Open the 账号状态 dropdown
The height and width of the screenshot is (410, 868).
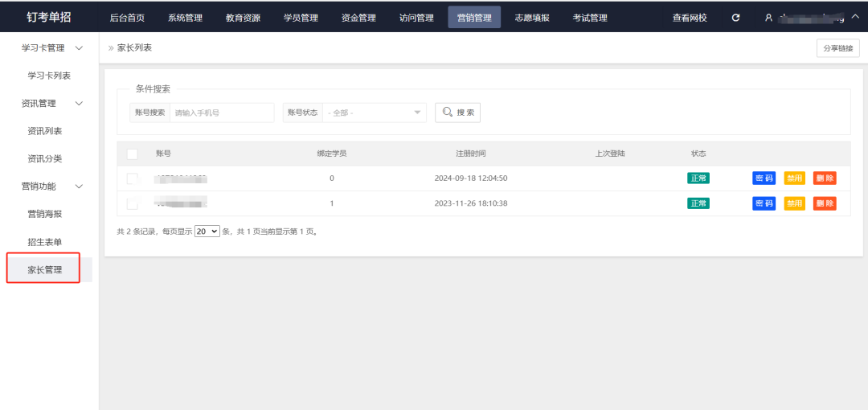click(374, 113)
